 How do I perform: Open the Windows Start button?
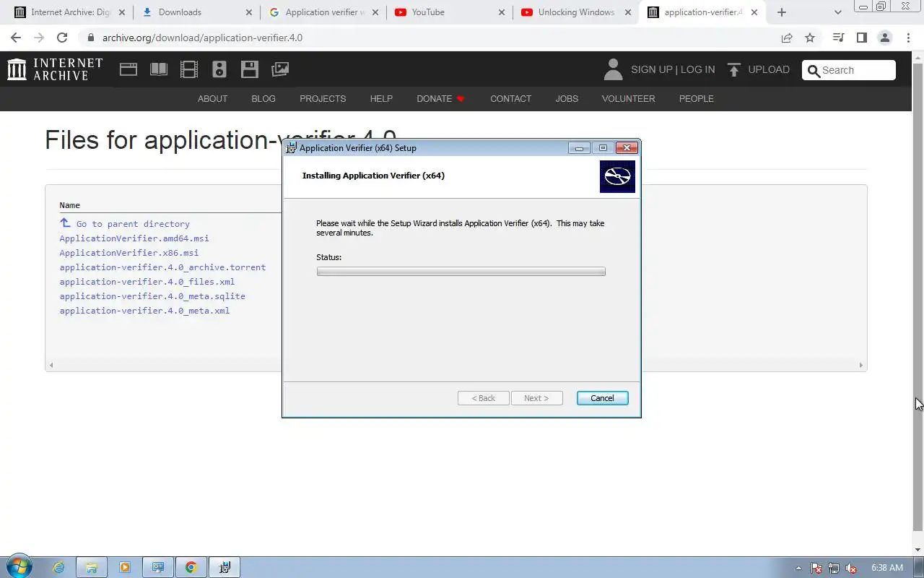[19, 567]
